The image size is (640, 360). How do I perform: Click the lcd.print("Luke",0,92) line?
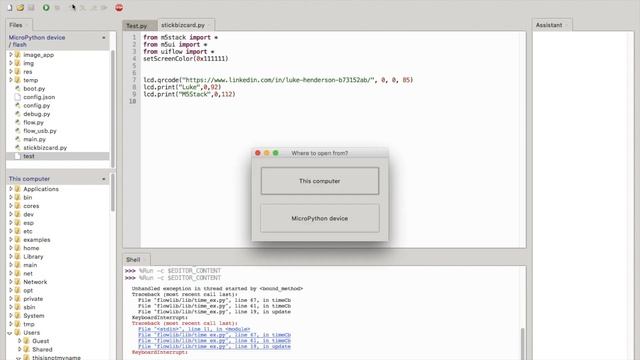coord(182,87)
